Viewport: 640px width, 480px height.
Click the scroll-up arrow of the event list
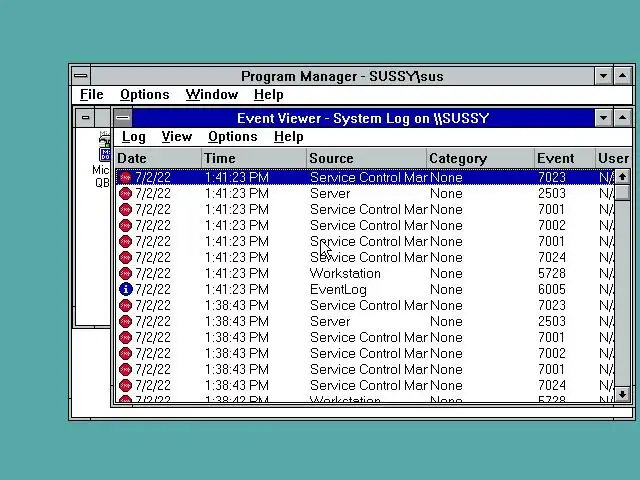pyautogui.click(x=622, y=177)
